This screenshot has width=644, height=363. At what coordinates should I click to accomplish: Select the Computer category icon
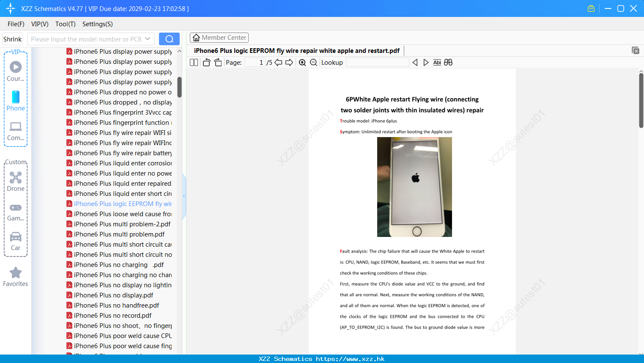[x=16, y=130]
